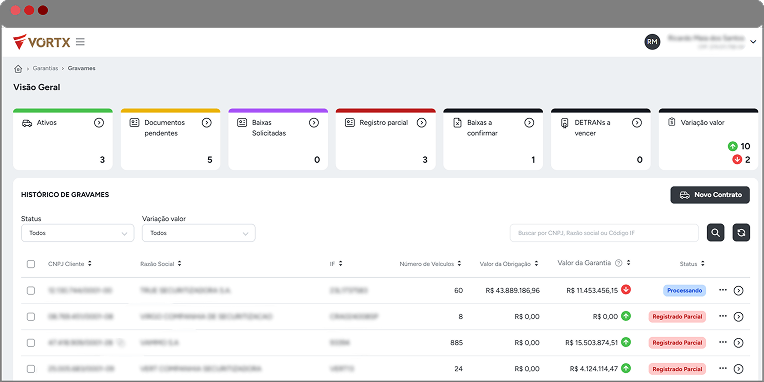This screenshot has width=764, height=382.
Task: Open the hamburger menu next to the VORTX logo
Action: [x=80, y=42]
